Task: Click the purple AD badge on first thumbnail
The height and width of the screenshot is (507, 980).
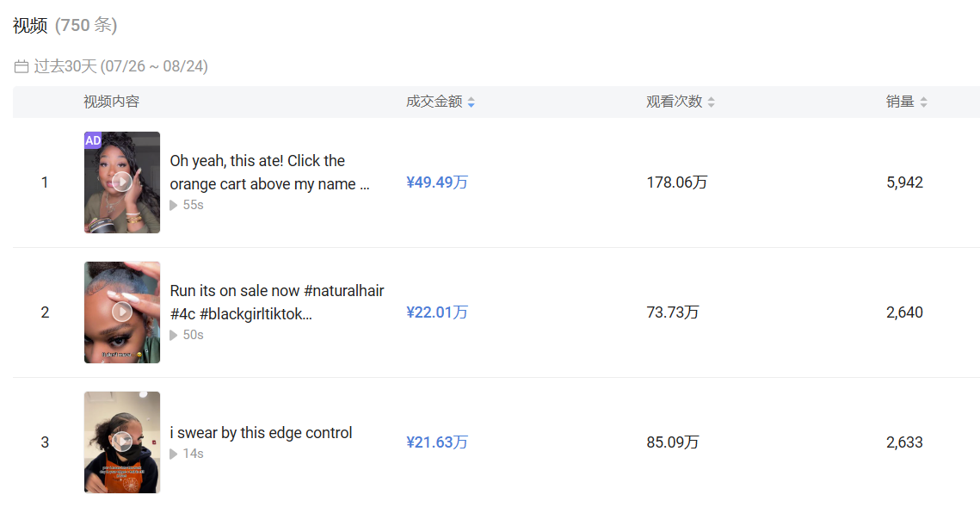Action: (93, 140)
